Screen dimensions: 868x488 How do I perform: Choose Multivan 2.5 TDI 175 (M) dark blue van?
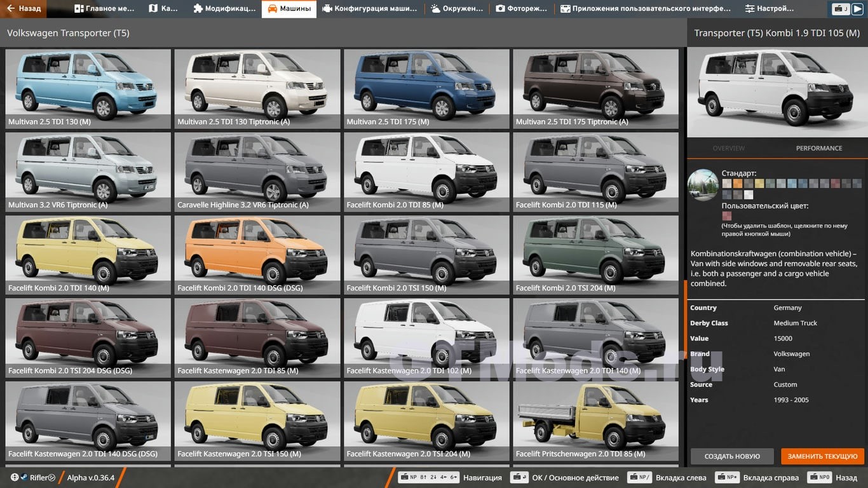click(426, 89)
